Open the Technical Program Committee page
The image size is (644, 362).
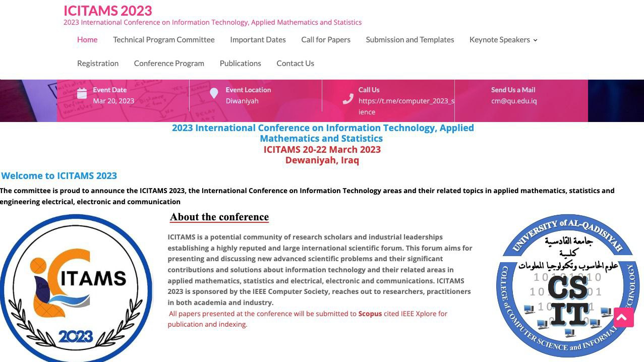point(163,40)
